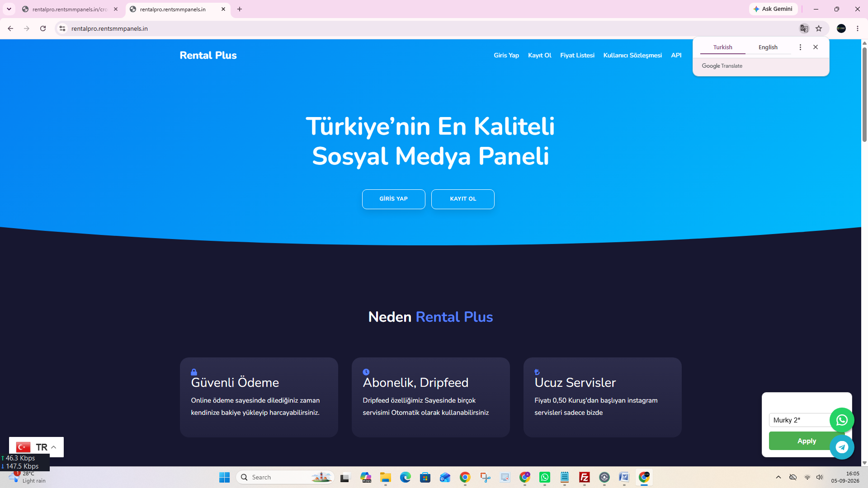Viewport: 868px width, 488px height.
Task: View site information icon beside the URL
Action: (x=62, y=28)
